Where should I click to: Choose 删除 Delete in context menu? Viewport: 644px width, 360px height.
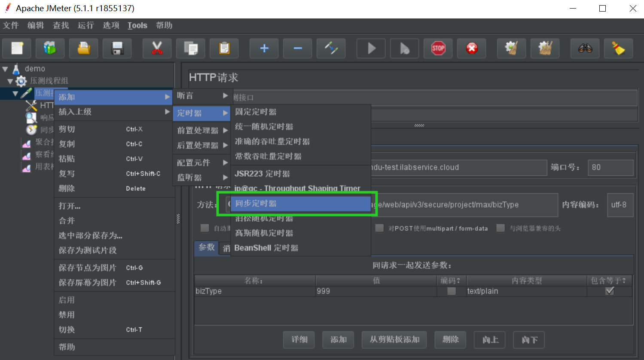114,188
